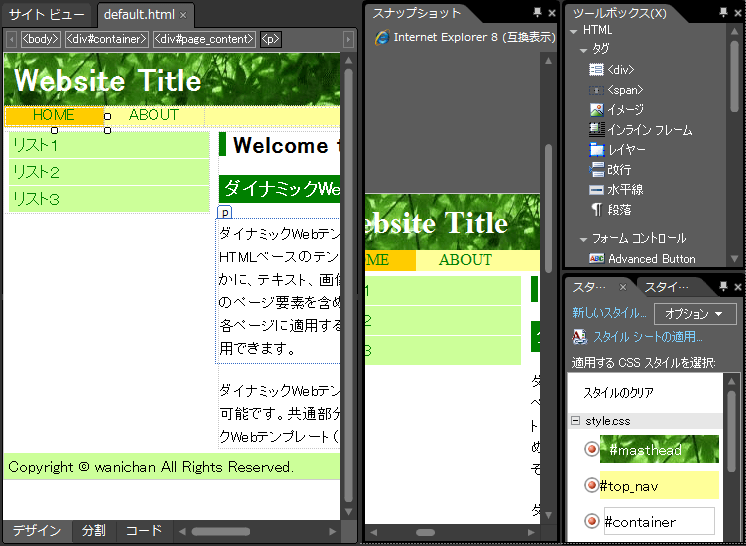
Task: Close the first スタ… styles tab
Action: 623,287
